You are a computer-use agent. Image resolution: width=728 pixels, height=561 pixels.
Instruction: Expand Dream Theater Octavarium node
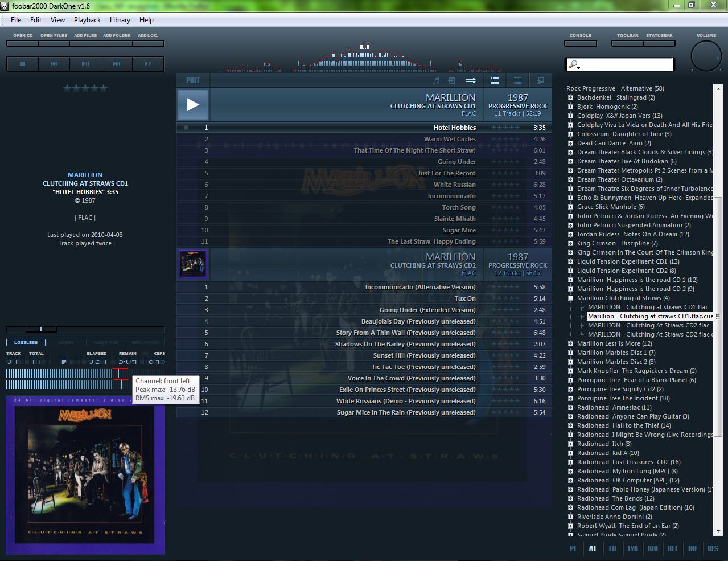(x=570, y=179)
